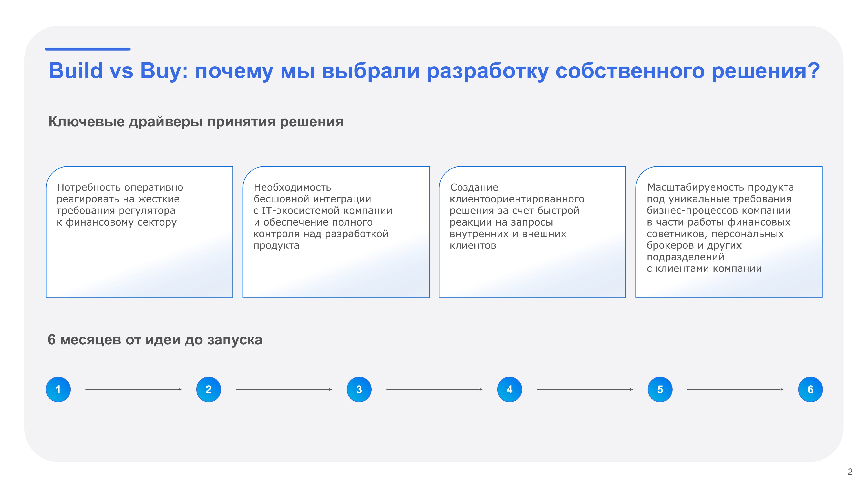This screenshot has width=868, height=488.
Task: Select card 'Необходимость бесшовной интеграции'
Action: pyautogui.click(x=336, y=232)
